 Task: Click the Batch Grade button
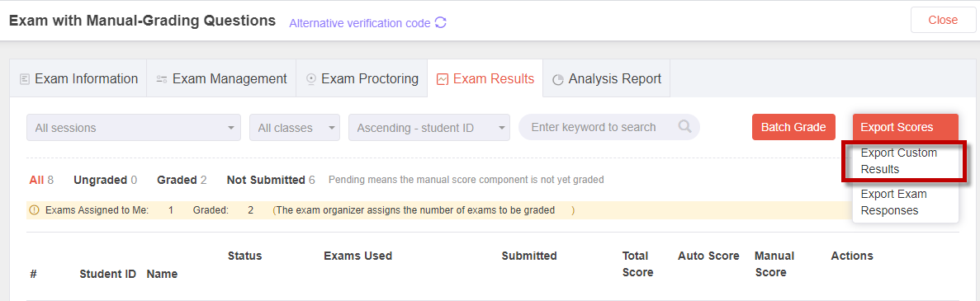click(793, 127)
